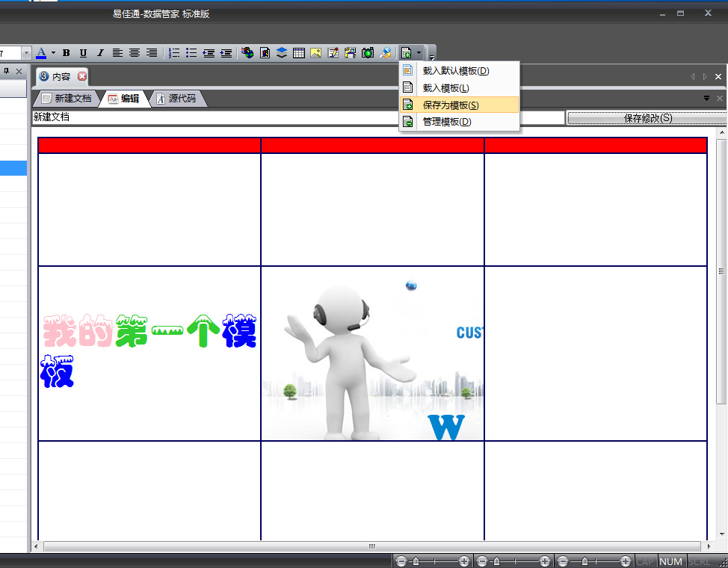Toggle underline text formatting
Screen dimensions: 728x568
[83, 53]
